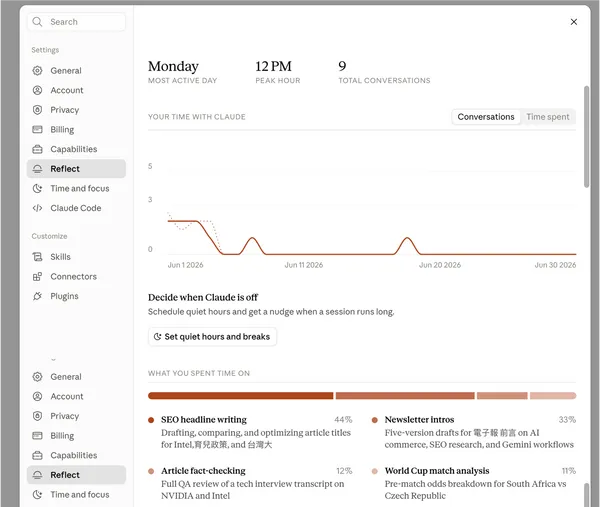Click the Jun 1 2026 axis label
The image size is (600, 507).
186,265
